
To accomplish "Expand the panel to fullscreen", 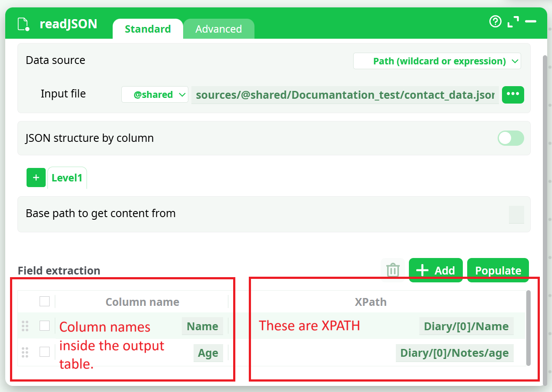I will point(513,22).
